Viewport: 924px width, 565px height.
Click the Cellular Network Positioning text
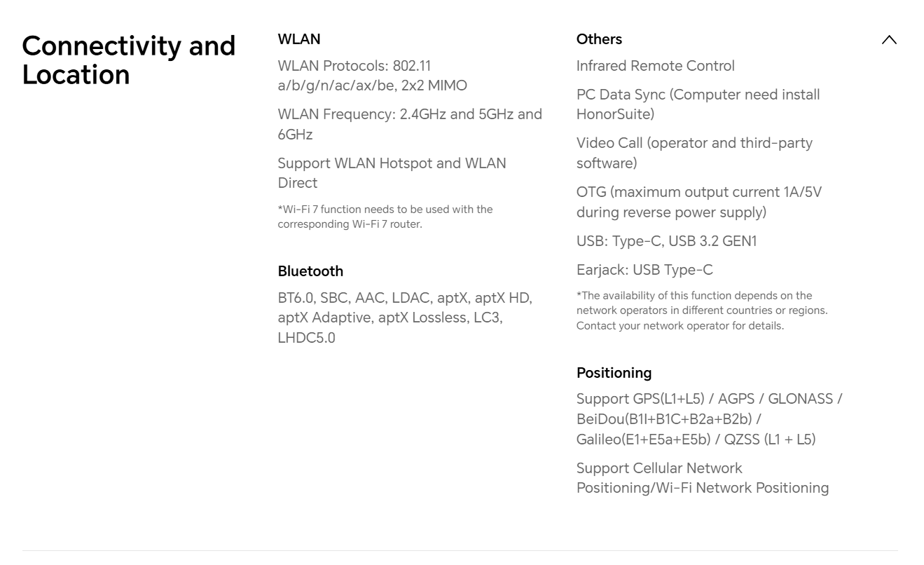click(x=702, y=478)
